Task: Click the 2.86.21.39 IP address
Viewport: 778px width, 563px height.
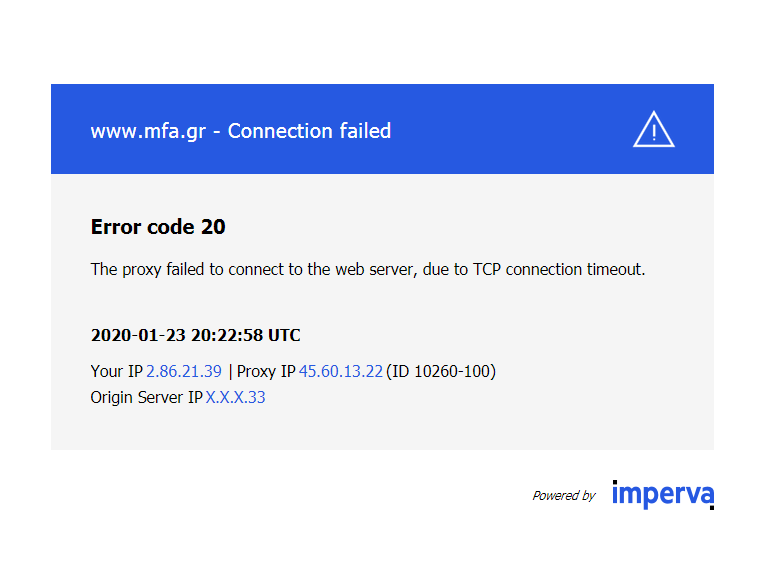Action: 184,371
